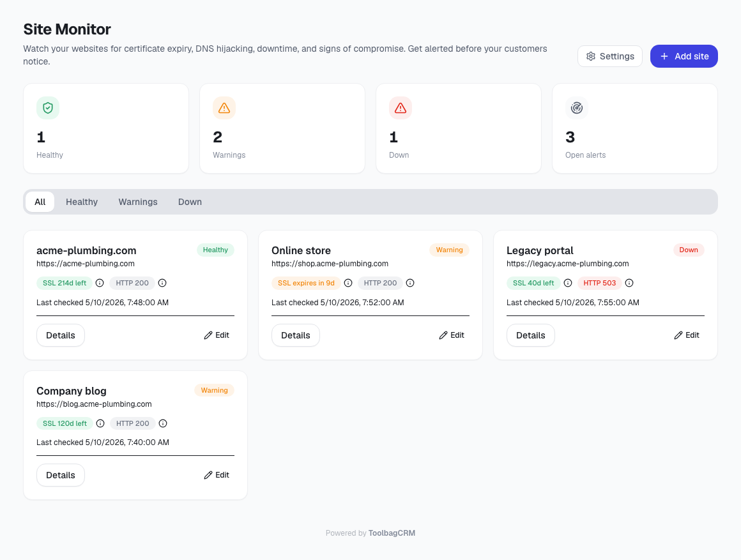The width and height of the screenshot is (741, 560).
Task: Open Settings with the gear button
Action: 609,56
